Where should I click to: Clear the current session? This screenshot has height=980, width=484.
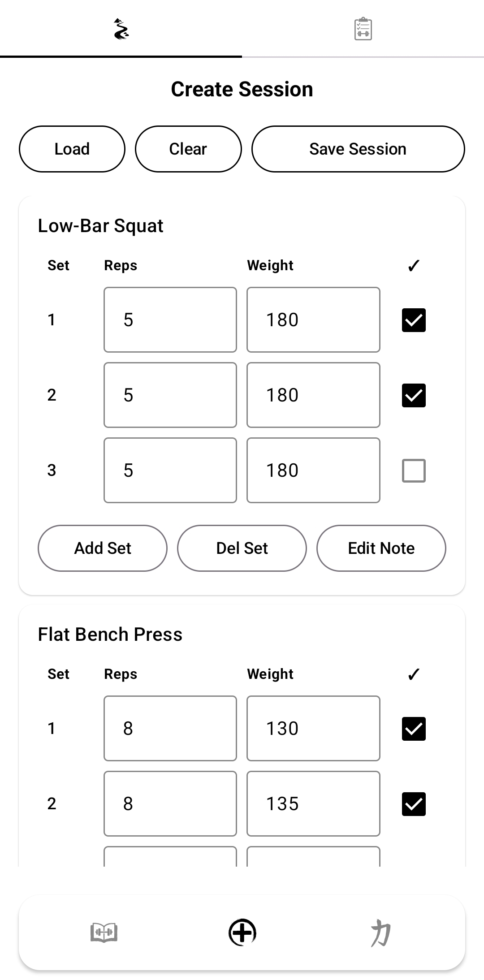[x=188, y=149]
